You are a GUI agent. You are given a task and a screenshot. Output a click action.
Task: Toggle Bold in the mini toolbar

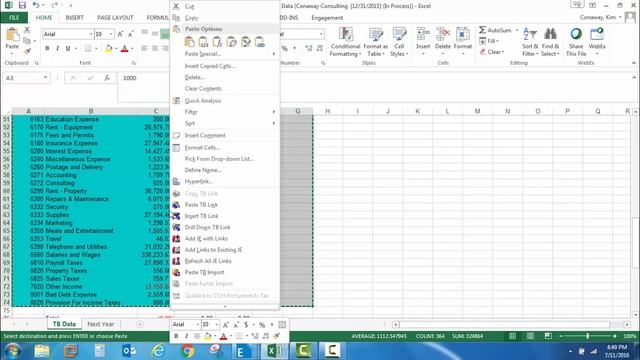[176, 336]
